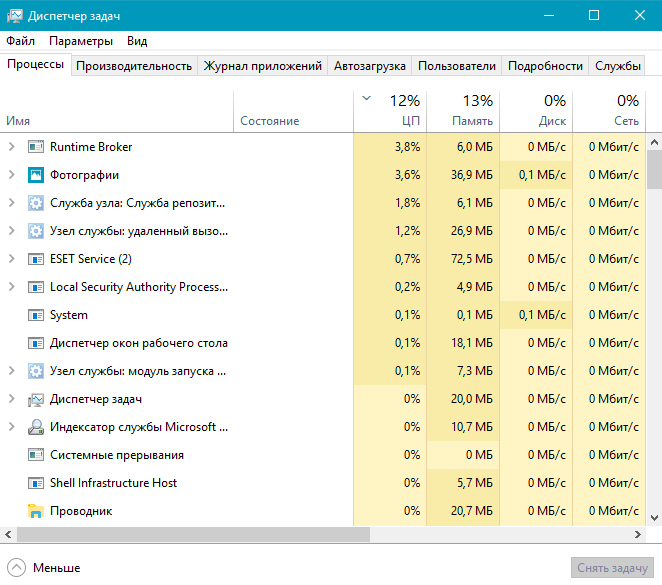This screenshot has height=585, width=662.
Task: Click the Runtime Broker process icon
Action: (x=36, y=147)
